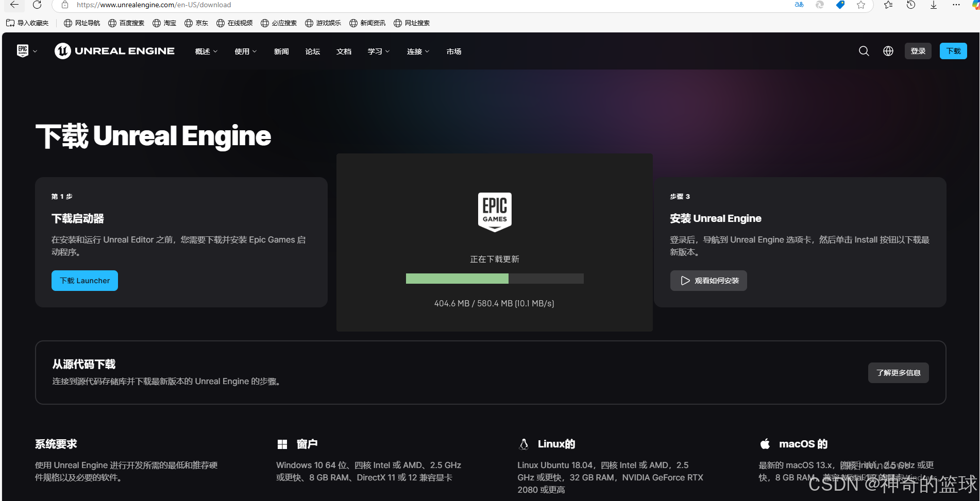The height and width of the screenshot is (501, 980).
Task: Open the 在线视频 bookmark
Action: (x=234, y=23)
